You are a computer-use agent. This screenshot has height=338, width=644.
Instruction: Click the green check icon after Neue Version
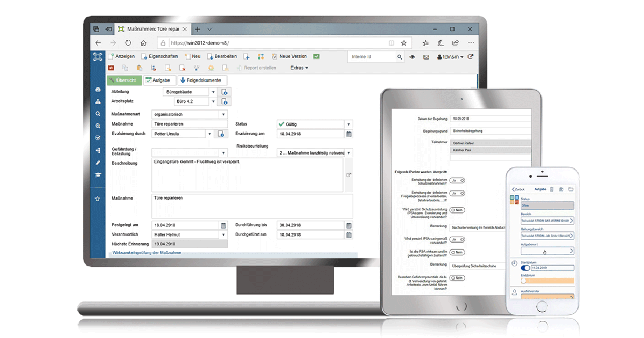tap(317, 56)
